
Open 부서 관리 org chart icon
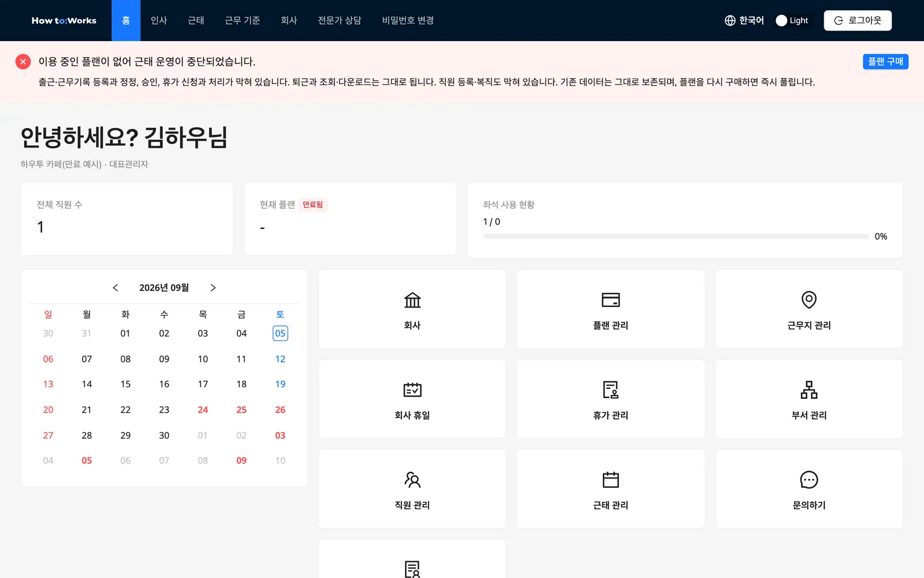809,390
